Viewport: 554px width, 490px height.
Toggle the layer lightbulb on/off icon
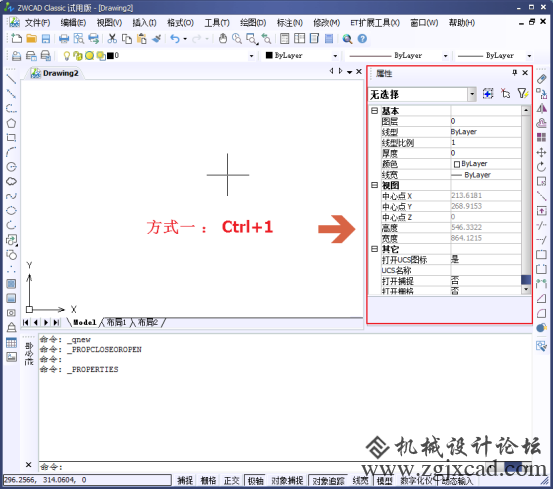[66, 55]
